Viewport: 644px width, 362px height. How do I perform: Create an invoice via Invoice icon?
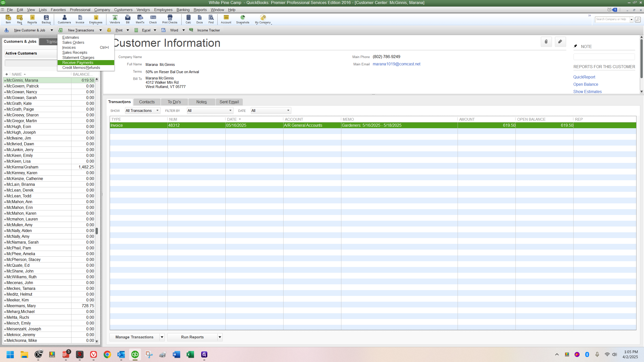pyautogui.click(x=80, y=19)
